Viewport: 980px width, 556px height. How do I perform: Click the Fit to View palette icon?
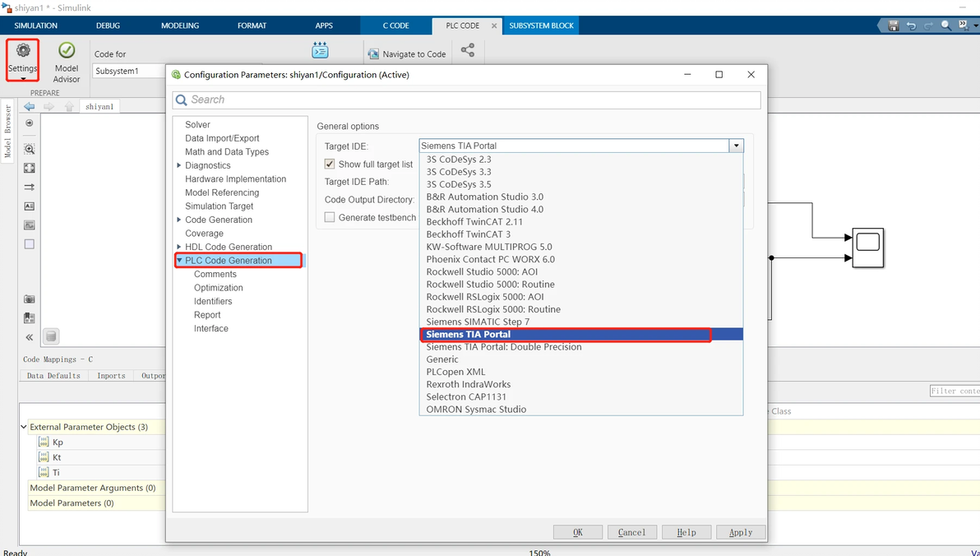(x=30, y=169)
